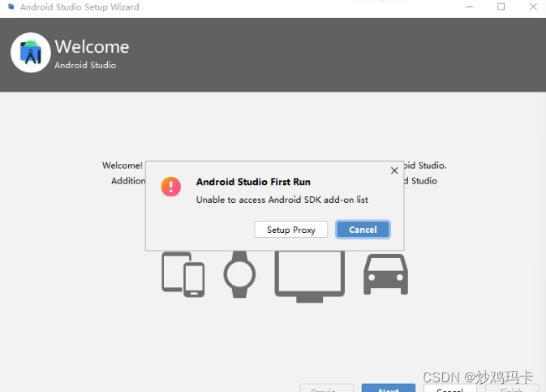
Task: Click the wizard's bottom Cancel button
Action: coord(450,388)
